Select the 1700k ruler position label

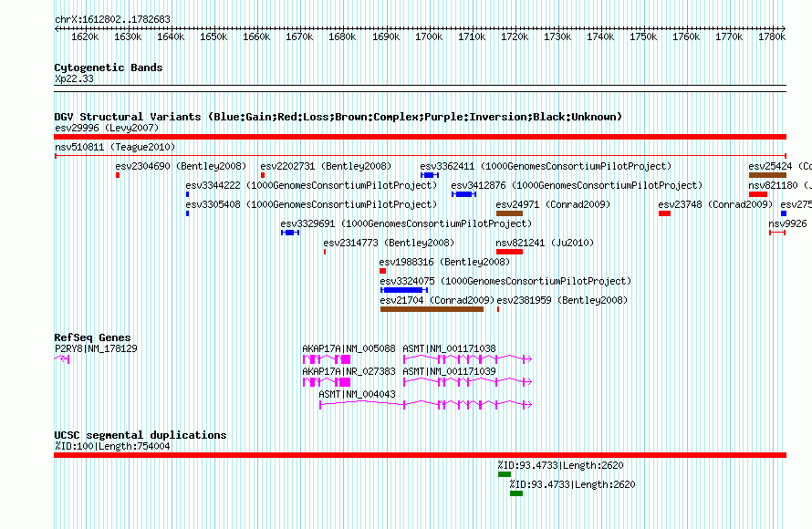(x=429, y=36)
